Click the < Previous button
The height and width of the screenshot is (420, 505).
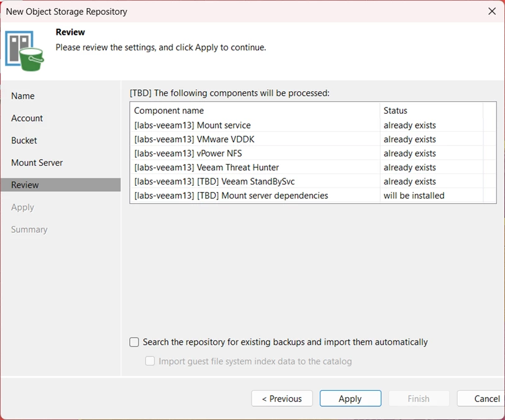[x=282, y=398]
